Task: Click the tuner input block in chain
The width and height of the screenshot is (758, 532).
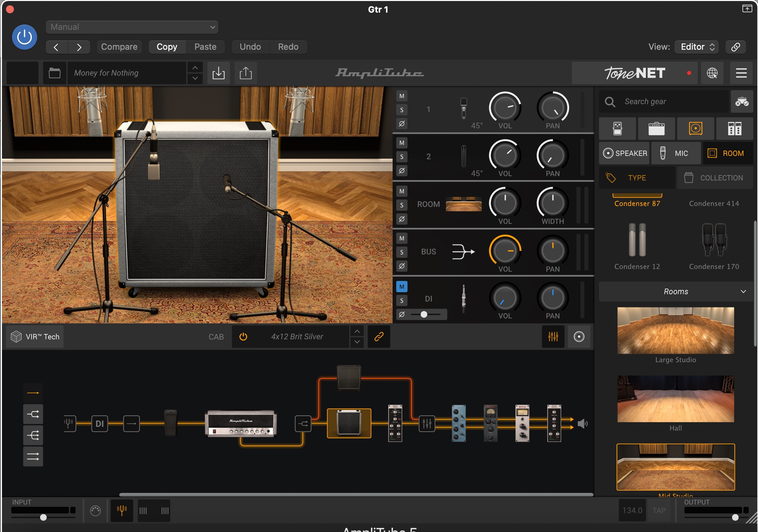Action: 70,424
